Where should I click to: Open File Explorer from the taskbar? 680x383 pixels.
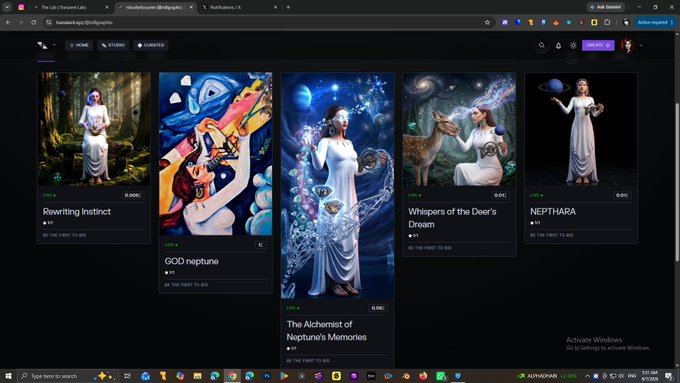click(197, 376)
